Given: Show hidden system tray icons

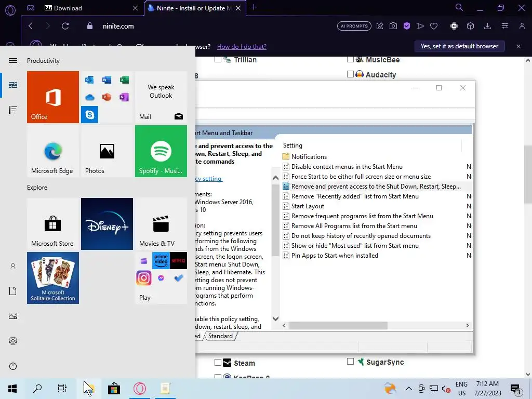Looking at the screenshot, I should 408,389.
